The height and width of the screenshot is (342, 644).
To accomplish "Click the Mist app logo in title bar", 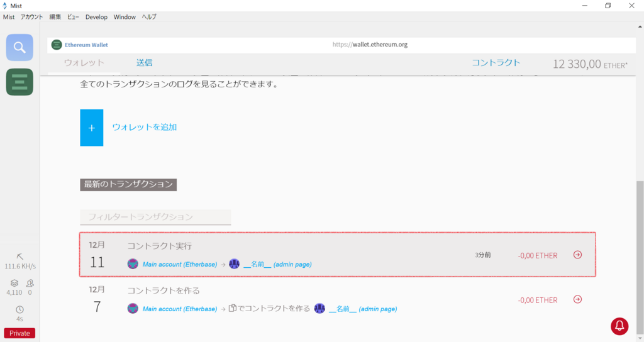I will click(x=4, y=5).
